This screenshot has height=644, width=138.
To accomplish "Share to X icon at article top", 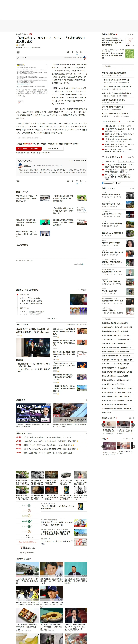I will tap(77, 52).
